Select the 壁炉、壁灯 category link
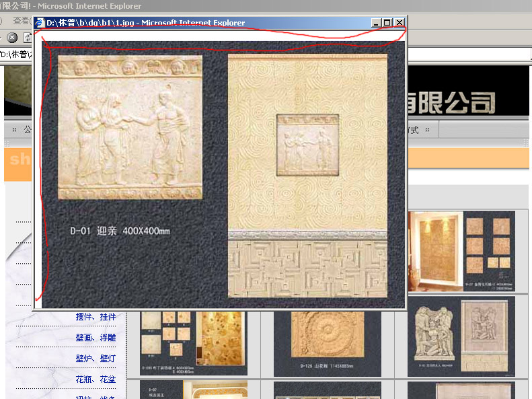Viewport: 532px width, 399px height. pyautogui.click(x=96, y=359)
